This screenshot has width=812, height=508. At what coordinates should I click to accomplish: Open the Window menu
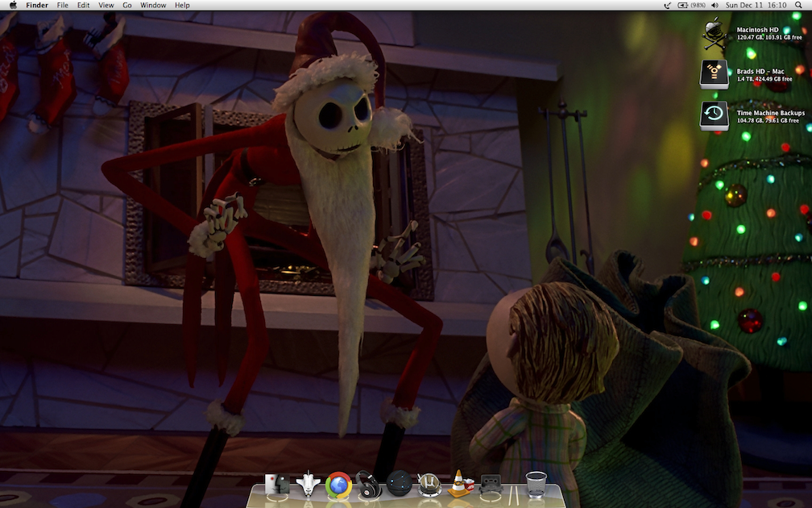[x=153, y=5]
